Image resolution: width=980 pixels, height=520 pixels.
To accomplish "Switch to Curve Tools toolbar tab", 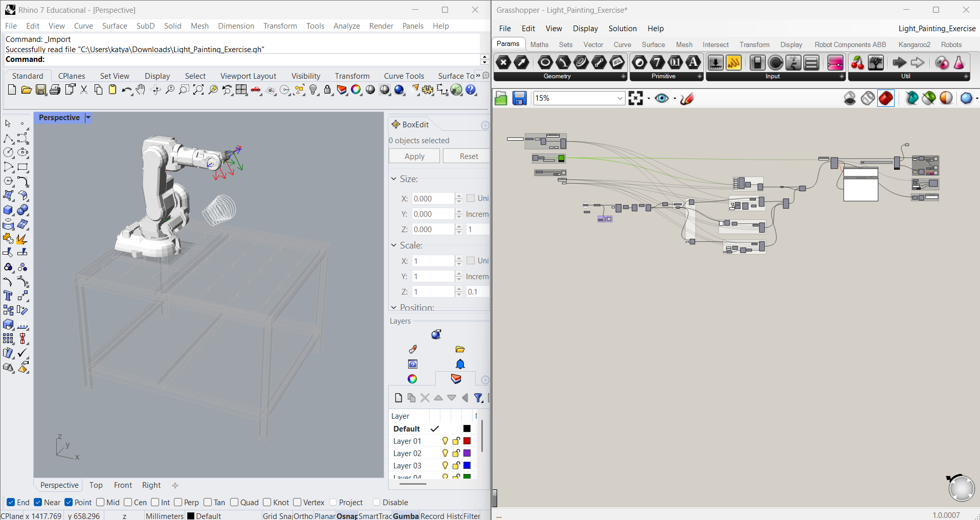I will coord(404,76).
